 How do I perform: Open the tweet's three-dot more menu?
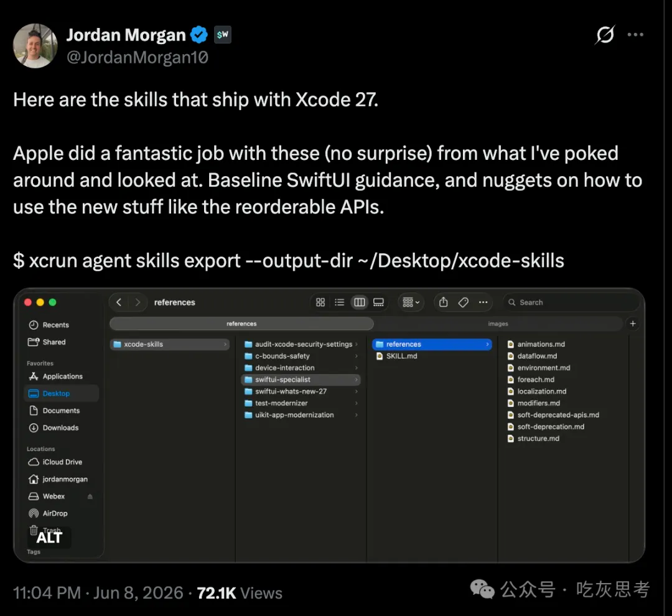(635, 35)
